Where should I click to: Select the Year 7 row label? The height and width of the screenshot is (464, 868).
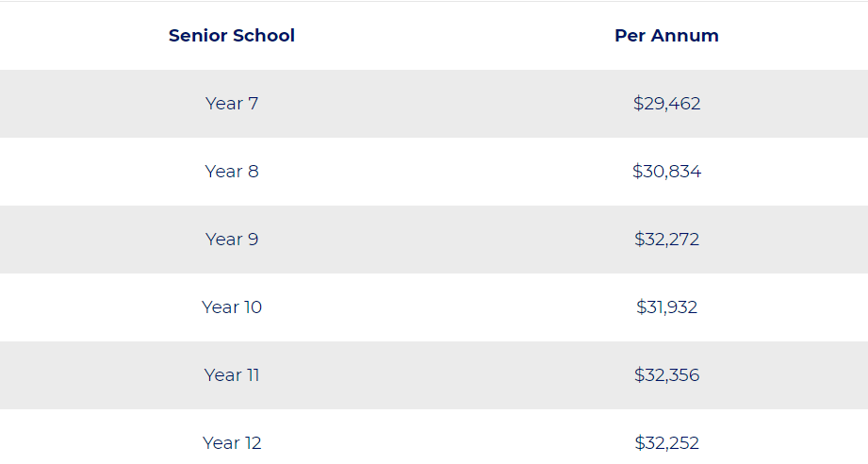pos(232,104)
